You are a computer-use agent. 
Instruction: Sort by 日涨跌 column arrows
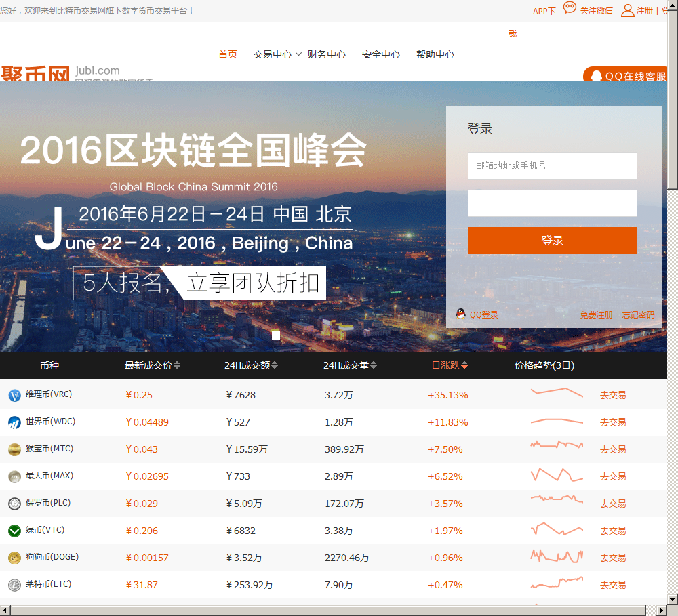click(464, 366)
